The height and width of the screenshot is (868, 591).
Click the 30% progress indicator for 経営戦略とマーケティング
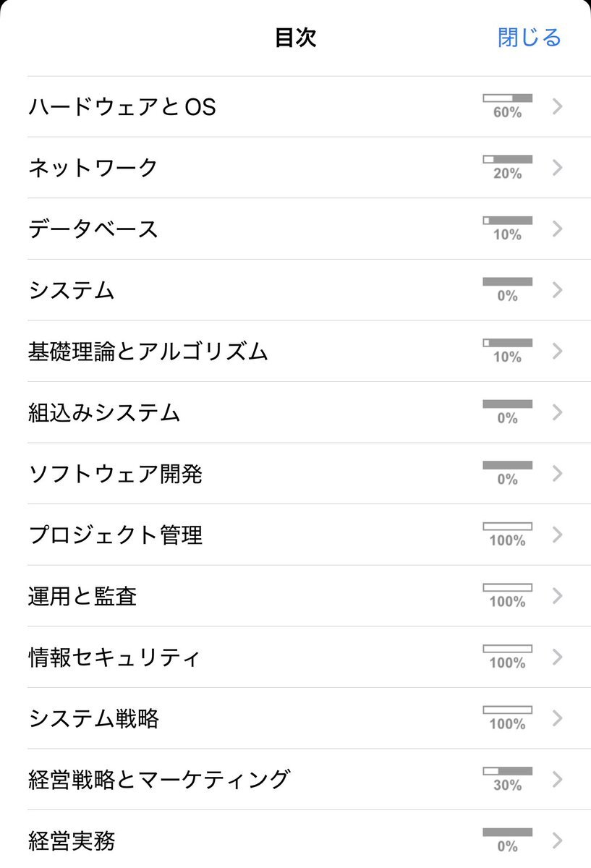coord(507,778)
